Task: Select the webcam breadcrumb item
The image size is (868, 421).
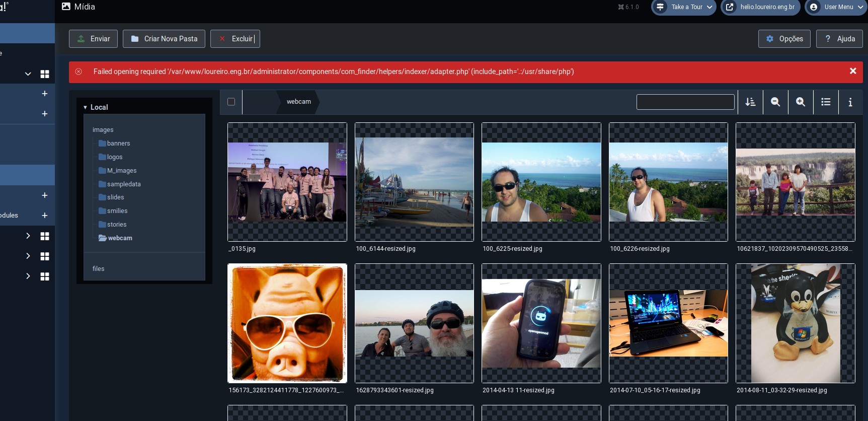Action: click(299, 102)
